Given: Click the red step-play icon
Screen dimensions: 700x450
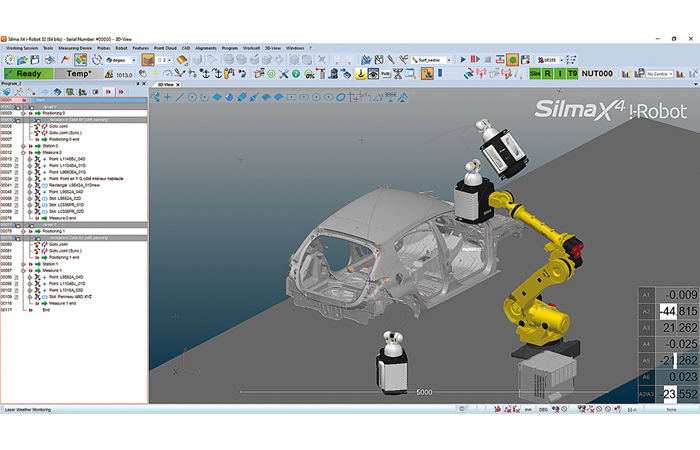Looking at the screenshot, I should point(475,59).
